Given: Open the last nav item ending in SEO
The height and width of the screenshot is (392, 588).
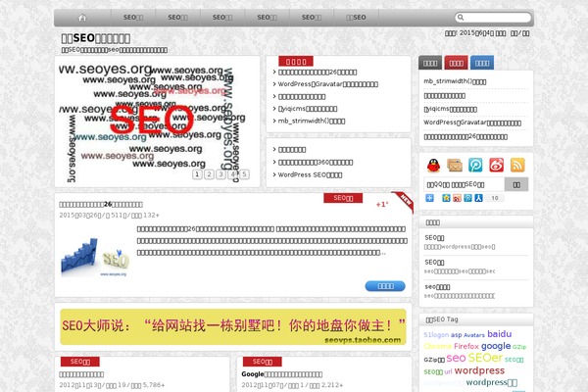Looking at the screenshot, I should [356, 18].
